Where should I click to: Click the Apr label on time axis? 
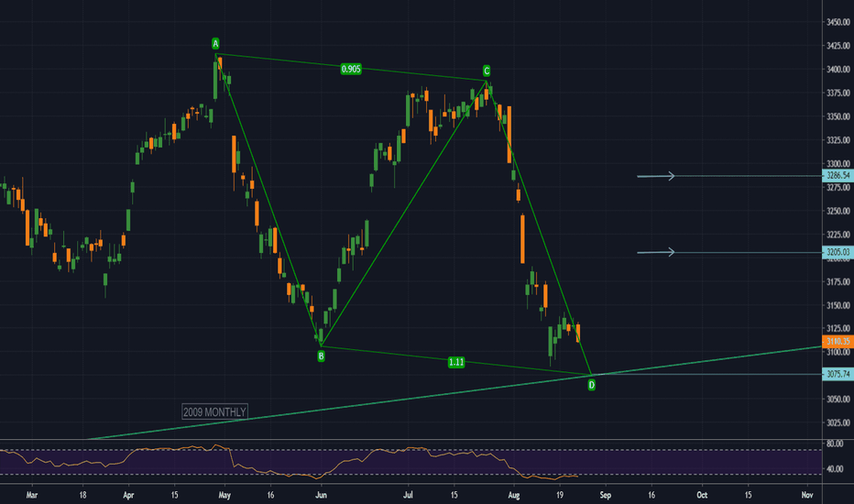pos(128,495)
